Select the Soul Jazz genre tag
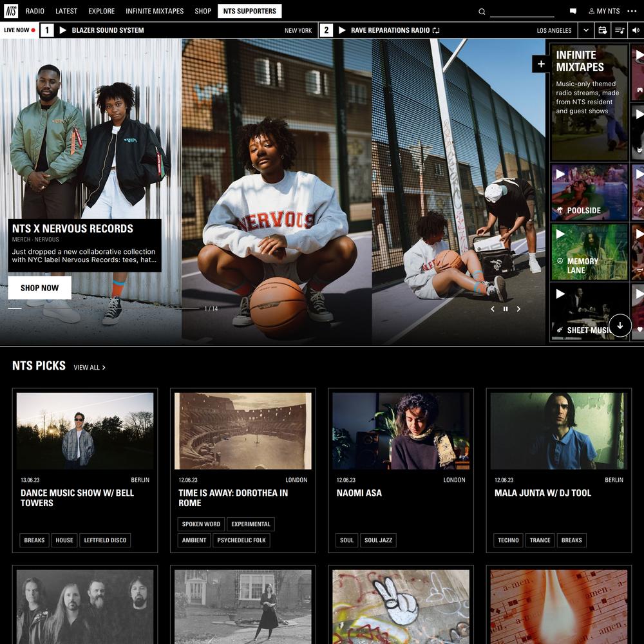The image size is (644, 644). pyautogui.click(x=378, y=540)
